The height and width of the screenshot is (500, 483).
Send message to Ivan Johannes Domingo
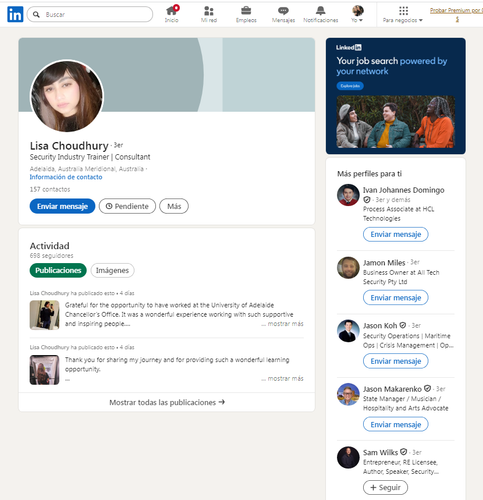point(396,234)
